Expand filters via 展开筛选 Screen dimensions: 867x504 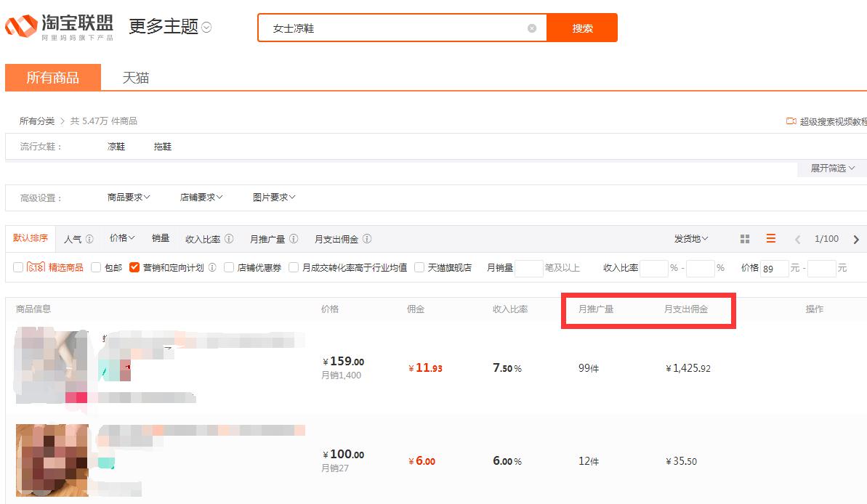(x=831, y=168)
